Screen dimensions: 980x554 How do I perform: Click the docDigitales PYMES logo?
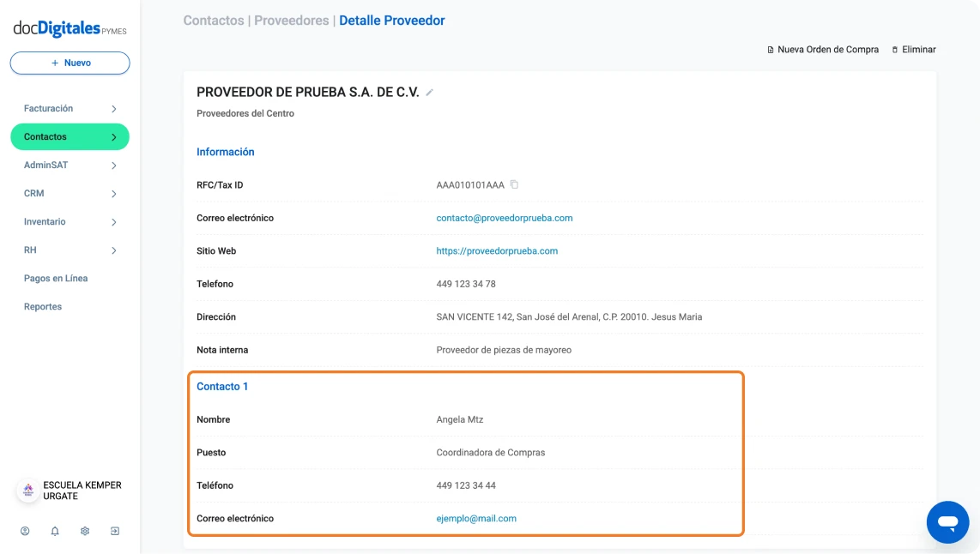point(70,28)
